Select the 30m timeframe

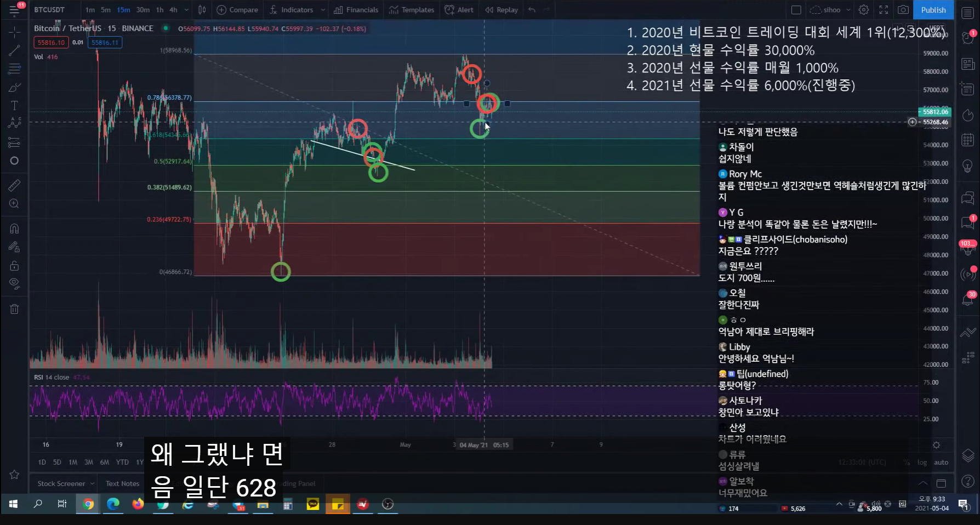(x=143, y=10)
